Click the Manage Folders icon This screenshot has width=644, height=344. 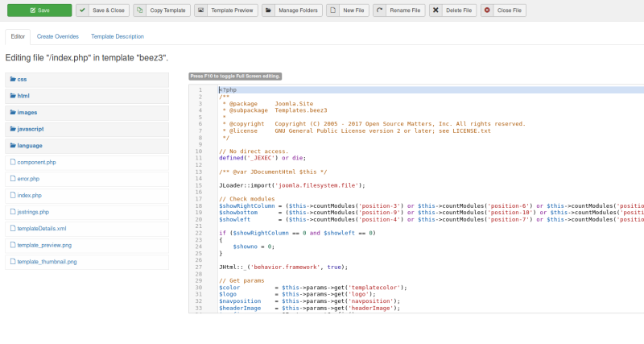coord(270,10)
